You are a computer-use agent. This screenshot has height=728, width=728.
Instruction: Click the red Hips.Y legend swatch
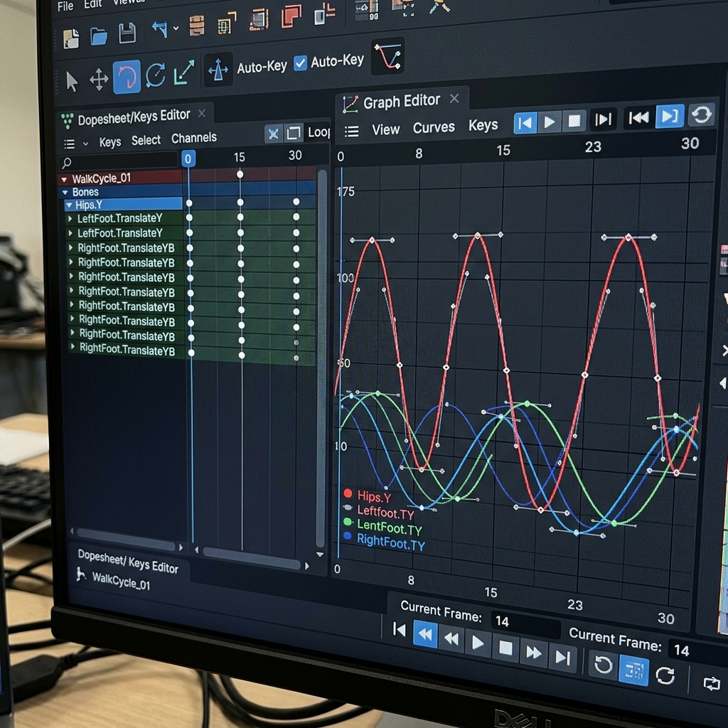[348, 493]
